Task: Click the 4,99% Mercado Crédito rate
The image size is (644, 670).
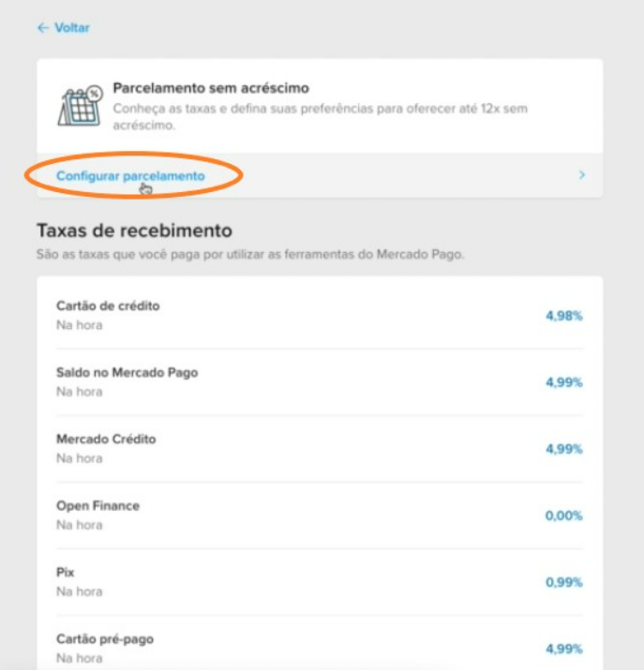Action: [x=563, y=449]
